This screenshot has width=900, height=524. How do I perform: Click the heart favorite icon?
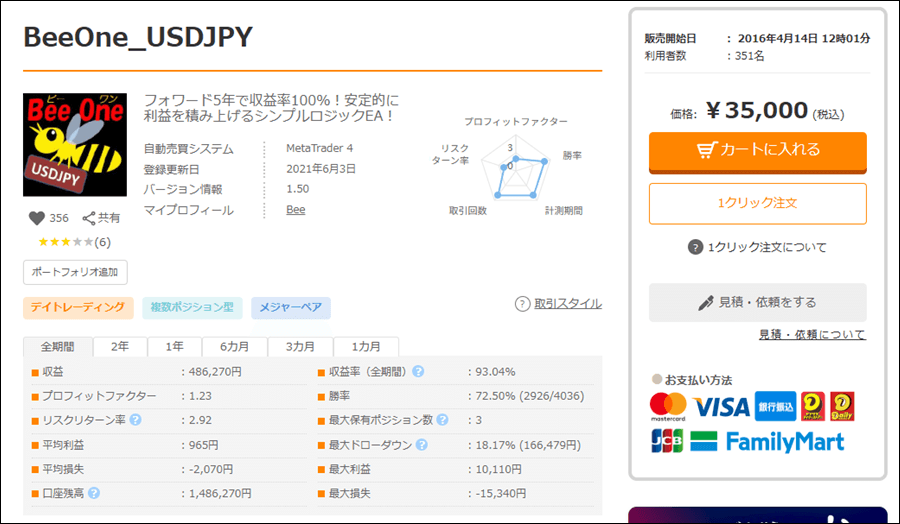coord(37,218)
